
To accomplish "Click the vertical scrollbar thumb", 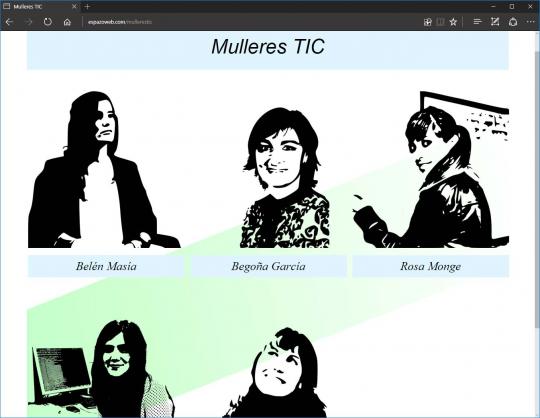I will pyautogui.click(x=537, y=189).
